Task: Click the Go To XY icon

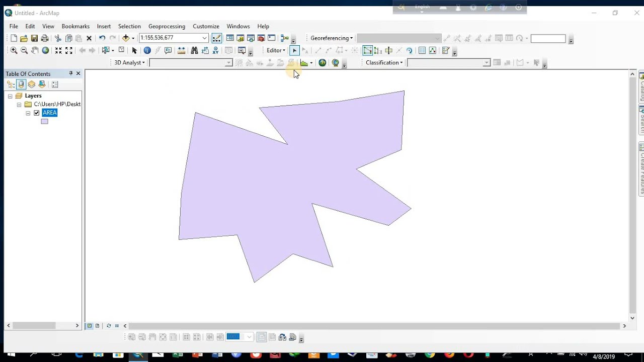Action: click(215, 50)
